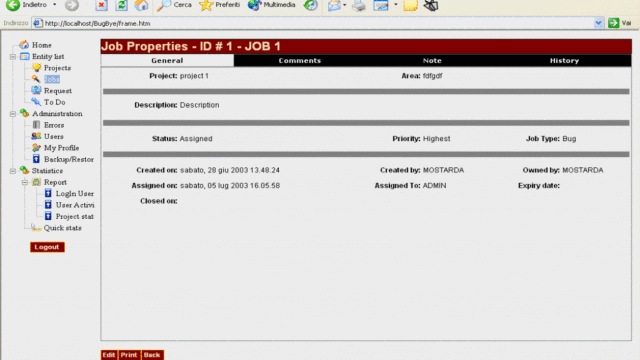640x360 pixels.
Task: Switch to the History tab
Action: [x=564, y=60]
